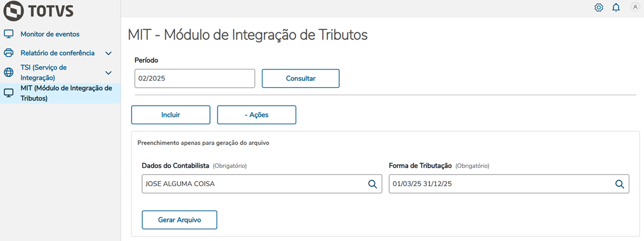Click the TOTVS logo

[x=38, y=11]
